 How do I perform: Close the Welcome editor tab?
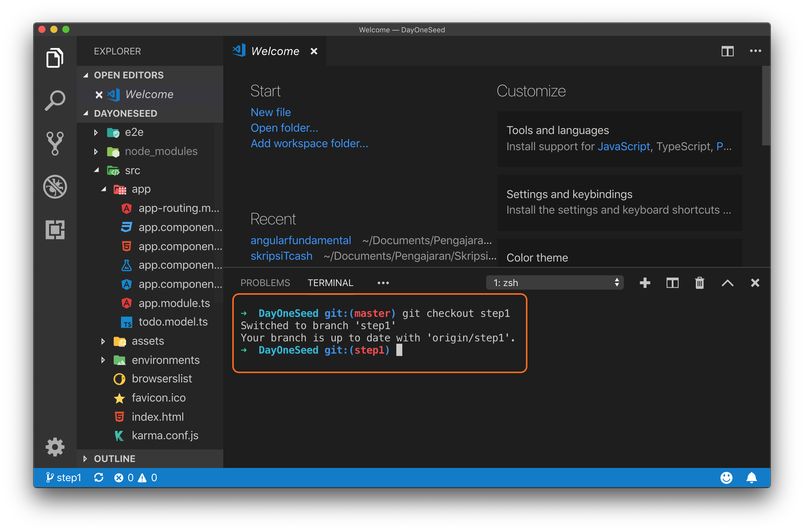click(x=314, y=51)
